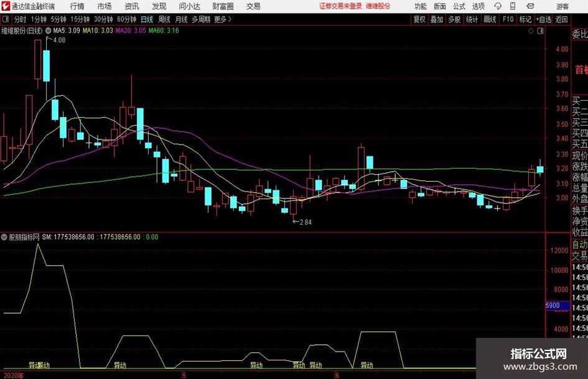Open the 版面 menu
Viewport: 588px width, 379px height.
[x=439, y=6]
